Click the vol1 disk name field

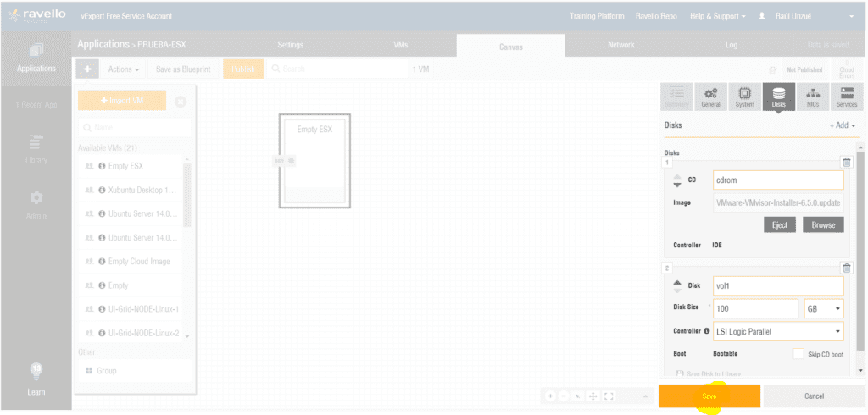[x=778, y=286]
